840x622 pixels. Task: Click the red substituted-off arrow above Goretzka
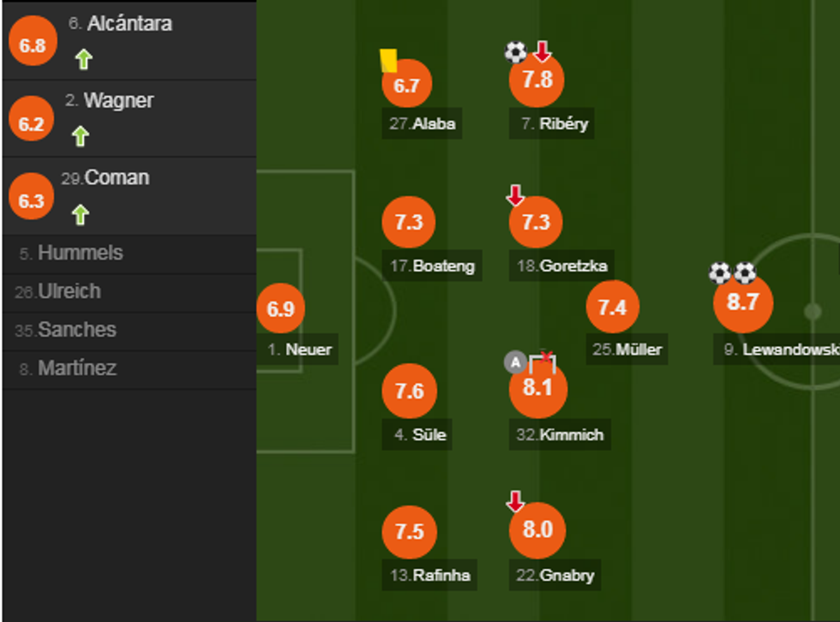coord(515,195)
